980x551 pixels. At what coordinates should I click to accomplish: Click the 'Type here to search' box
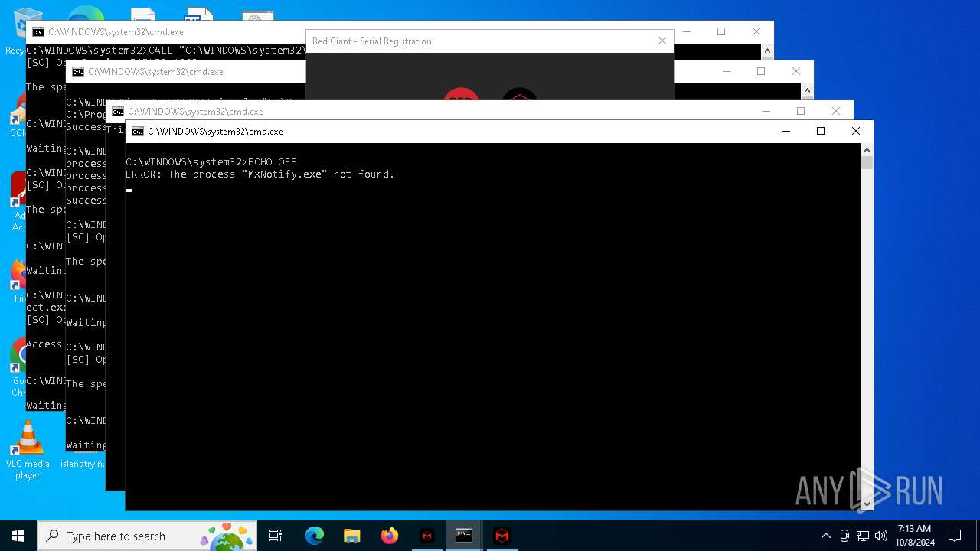[x=147, y=536]
